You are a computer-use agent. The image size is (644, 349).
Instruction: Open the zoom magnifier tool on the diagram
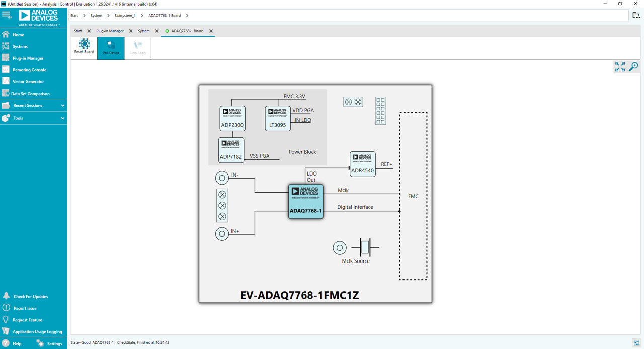pos(634,66)
